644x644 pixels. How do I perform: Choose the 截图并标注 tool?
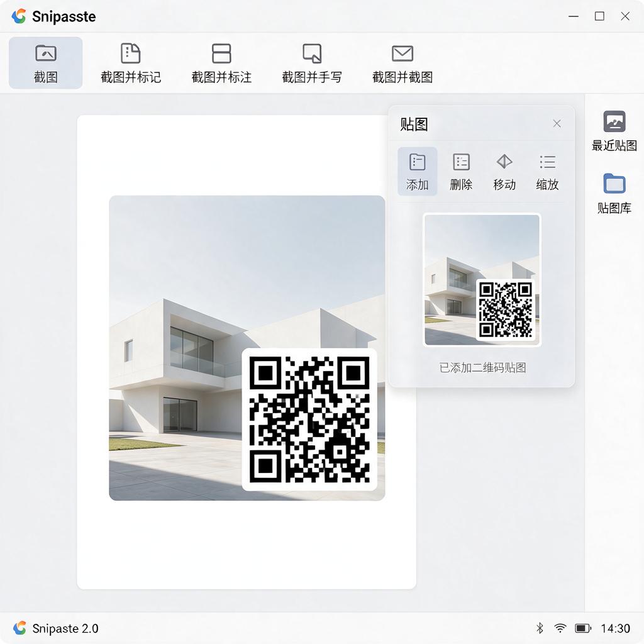click(221, 63)
